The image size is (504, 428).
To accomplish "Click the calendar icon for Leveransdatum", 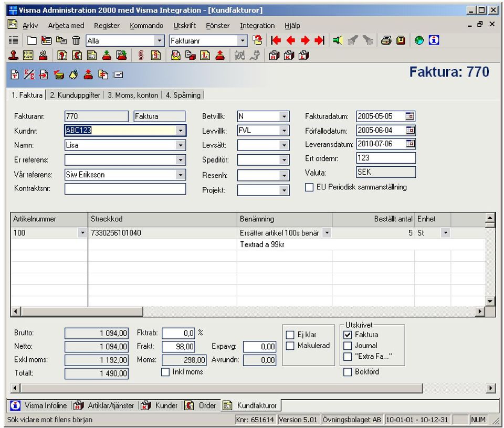I will (410, 144).
